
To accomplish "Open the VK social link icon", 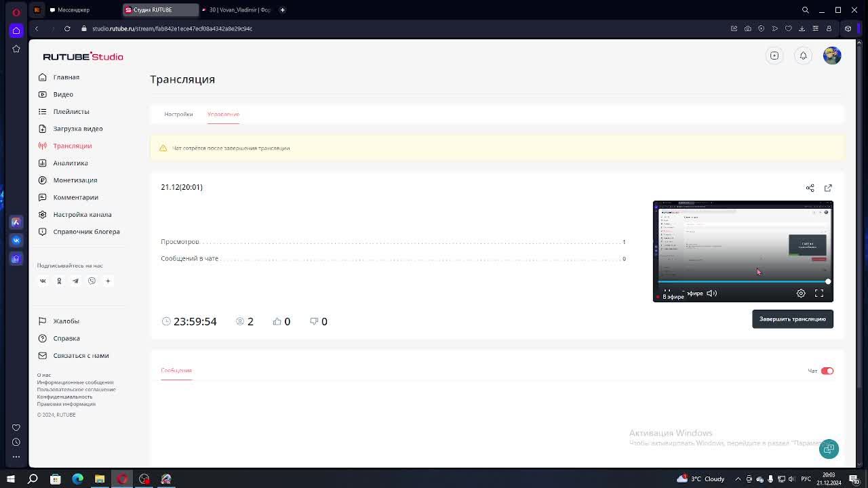I will [43, 281].
